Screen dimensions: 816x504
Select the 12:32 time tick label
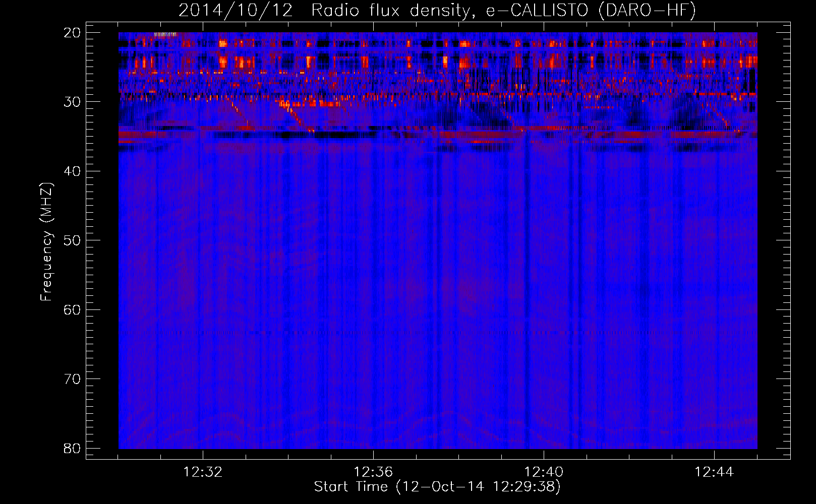[203, 472]
